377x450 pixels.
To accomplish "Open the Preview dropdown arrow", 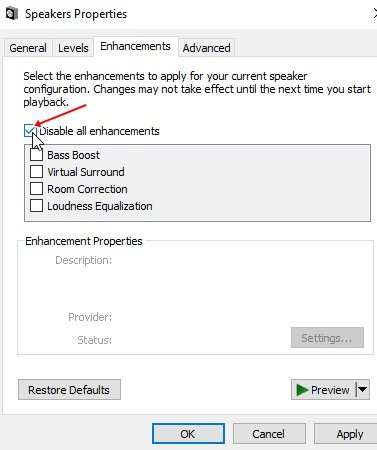I will tap(362, 389).
